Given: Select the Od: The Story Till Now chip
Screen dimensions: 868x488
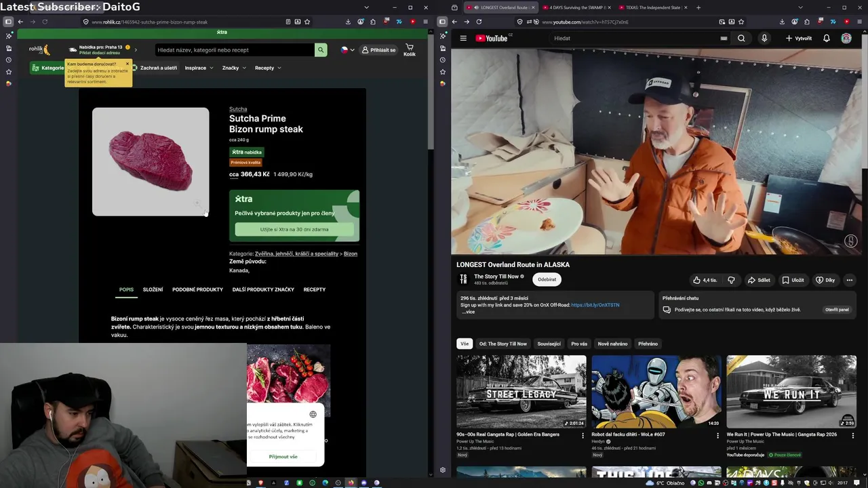Looking at the screenshot, I should click(503, 344).
